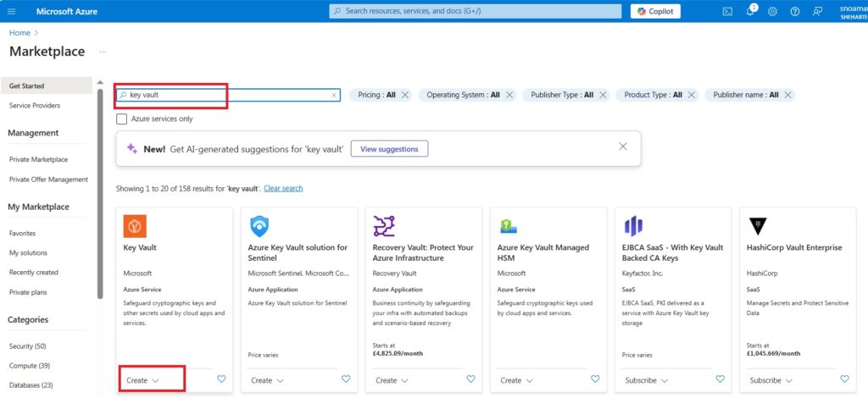Remove the Publisher Type filter chip

click(x=603, y=95)
